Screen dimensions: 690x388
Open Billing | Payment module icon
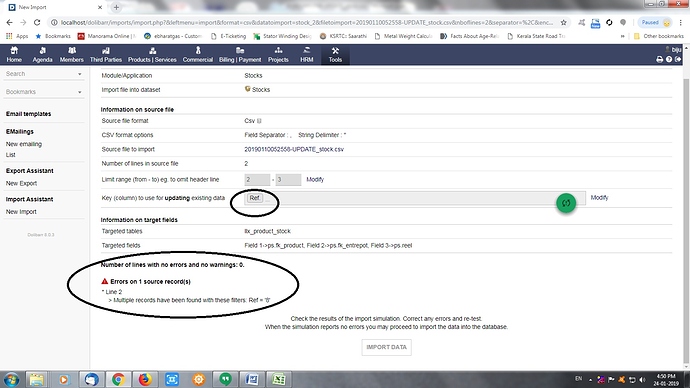pyautogui.click(x=240, y=51)
